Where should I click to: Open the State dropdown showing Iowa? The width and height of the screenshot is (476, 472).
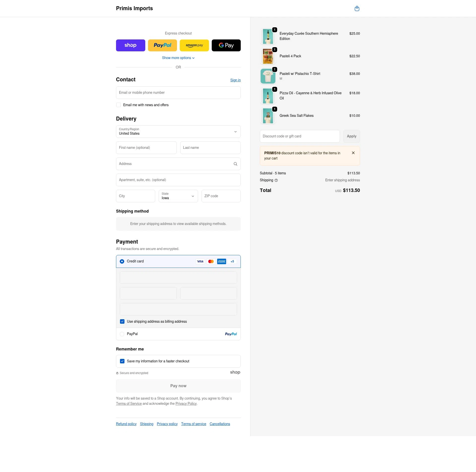tap(178, 196)
